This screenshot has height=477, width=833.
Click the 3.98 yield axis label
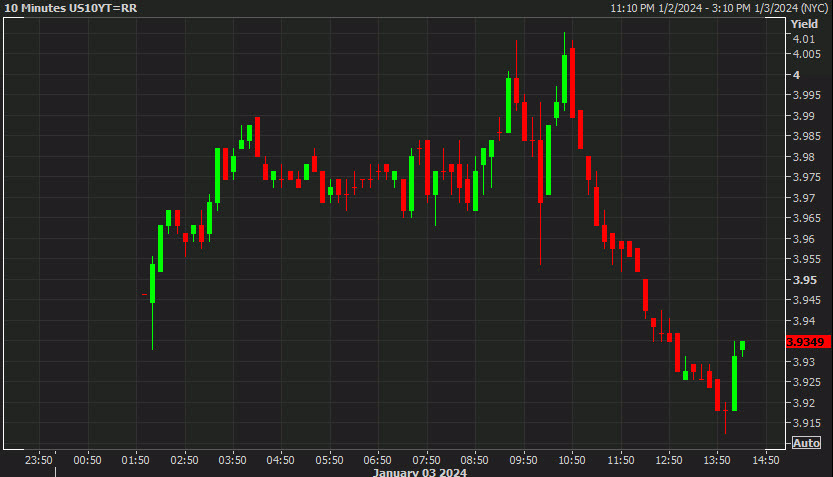(804, 157)
